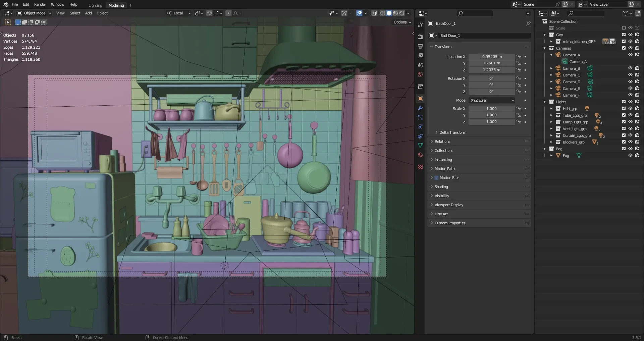Open the Window menu
This screenshot has width=644, height=341.
(57, 4)
